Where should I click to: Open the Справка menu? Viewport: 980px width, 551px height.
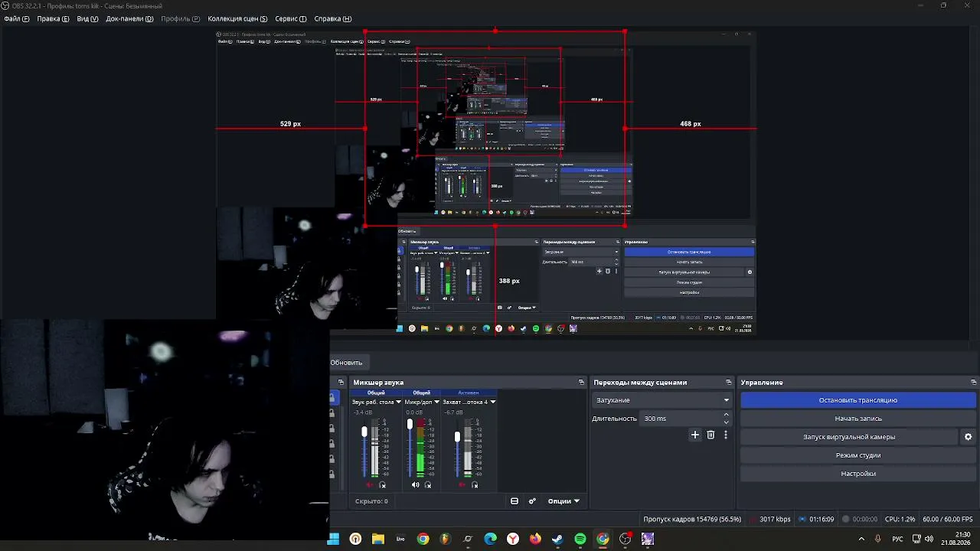(x=333, y=18)
